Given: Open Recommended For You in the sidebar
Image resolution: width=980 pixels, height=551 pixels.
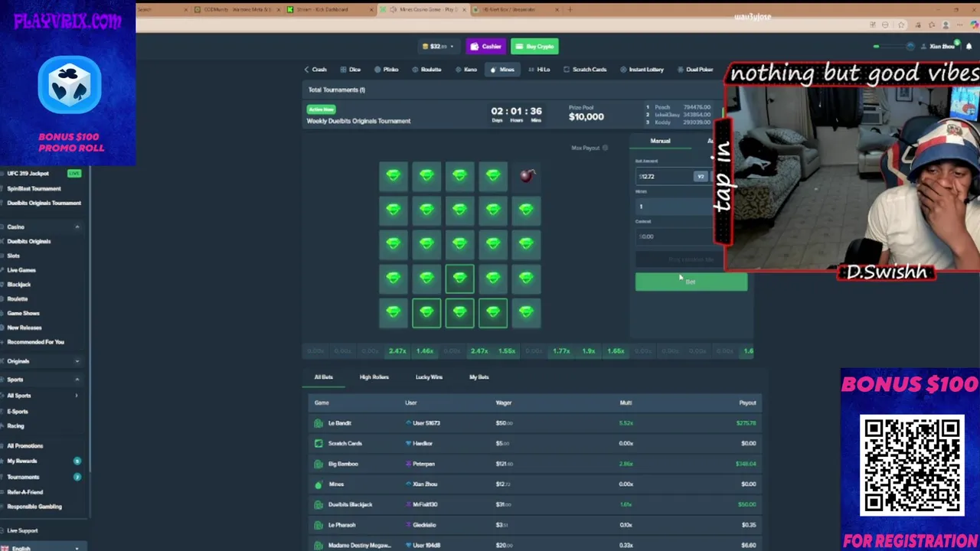Looking at the screenshot, I should [35, 342].
